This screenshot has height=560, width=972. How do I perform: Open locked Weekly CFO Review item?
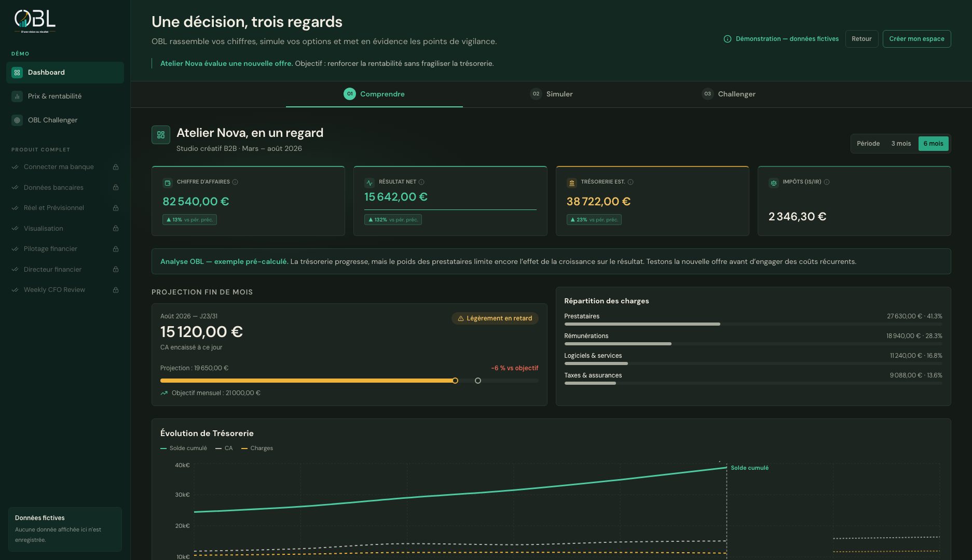(x=65, y=290)
